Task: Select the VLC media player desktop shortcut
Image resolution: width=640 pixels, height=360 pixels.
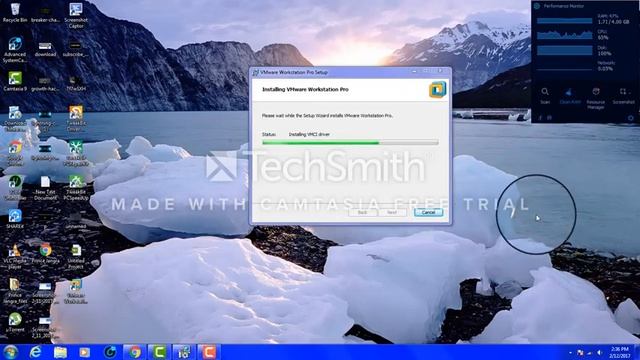Action: pyautogui.click(x=15, y=257)
